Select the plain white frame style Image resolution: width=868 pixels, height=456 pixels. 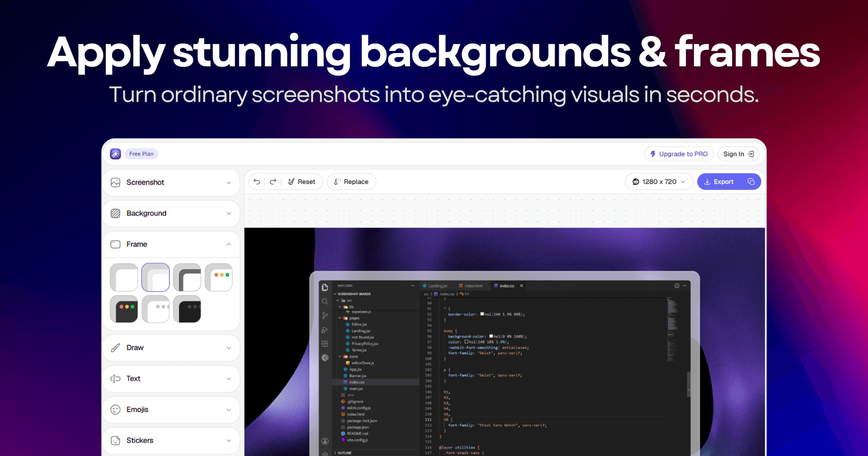pos(124,277)
